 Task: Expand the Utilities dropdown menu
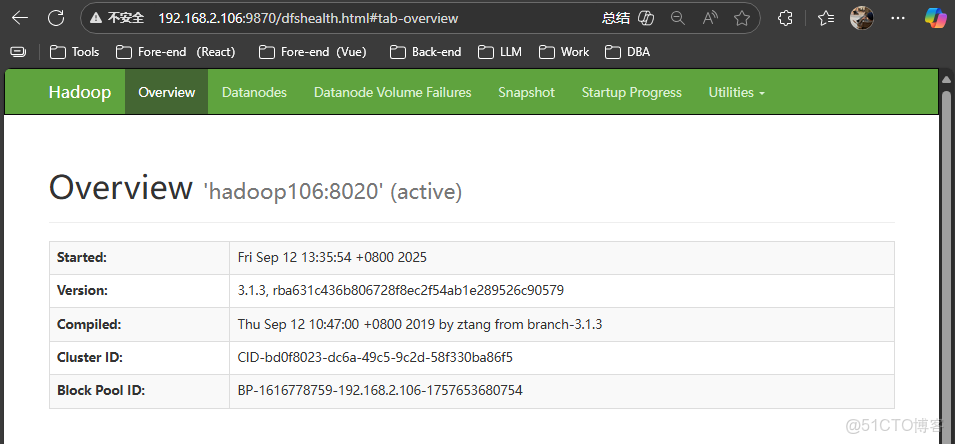[x=736, y=93]
